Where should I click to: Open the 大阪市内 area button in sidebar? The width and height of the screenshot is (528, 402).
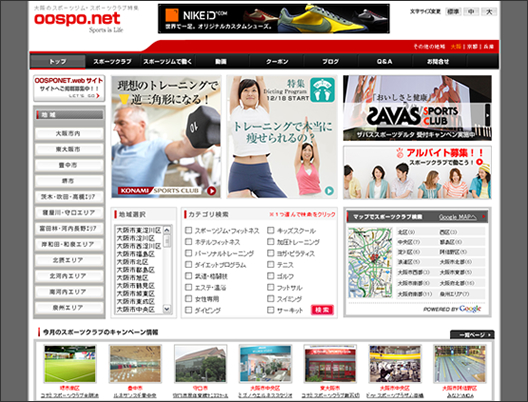(69, 134)
